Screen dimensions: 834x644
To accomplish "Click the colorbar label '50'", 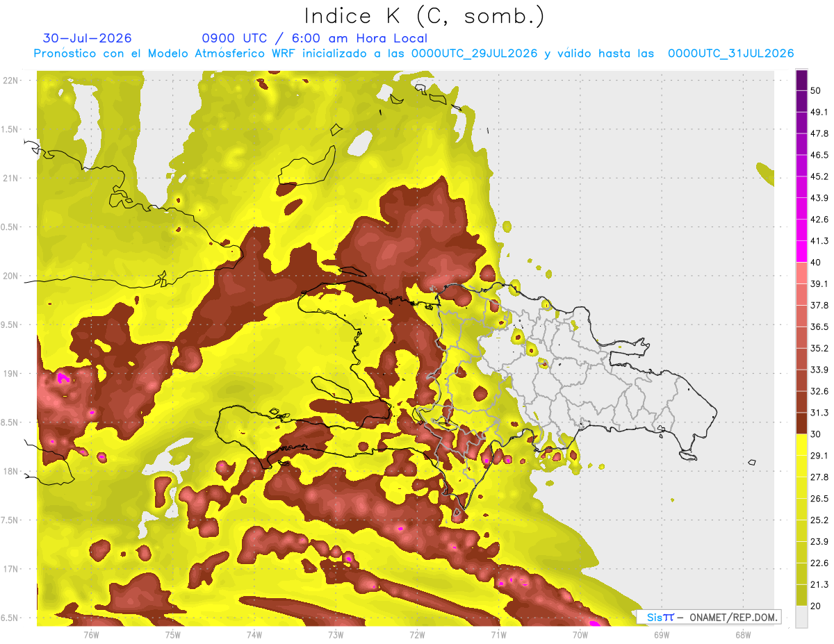I will point(817,91).
